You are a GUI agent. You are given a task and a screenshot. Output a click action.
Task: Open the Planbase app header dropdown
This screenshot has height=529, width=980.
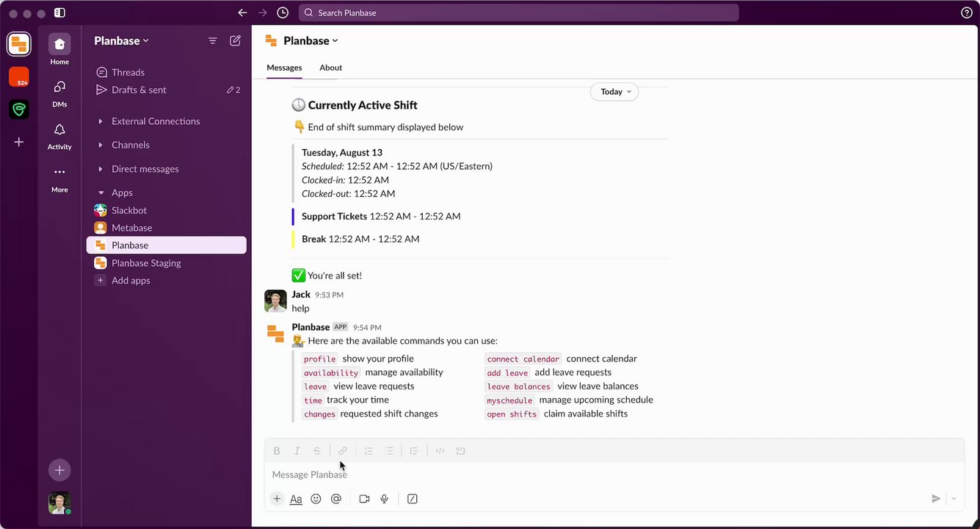(x=311, y=41)
